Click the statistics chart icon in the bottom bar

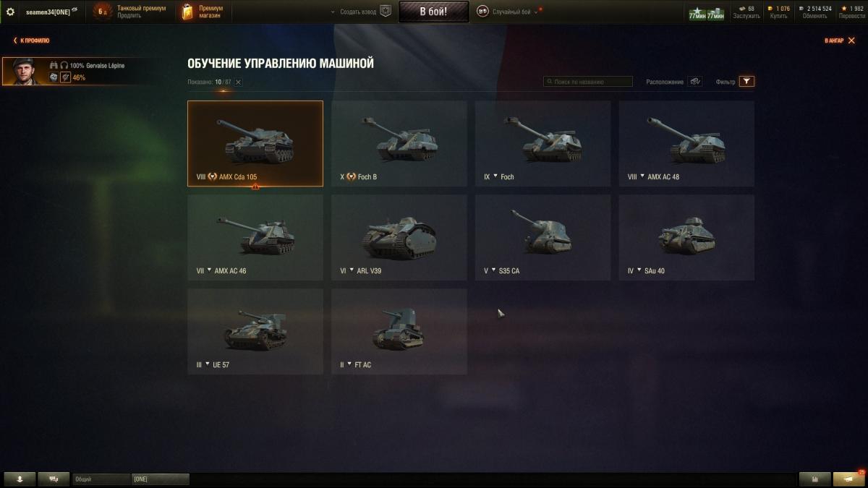point(815,479)
